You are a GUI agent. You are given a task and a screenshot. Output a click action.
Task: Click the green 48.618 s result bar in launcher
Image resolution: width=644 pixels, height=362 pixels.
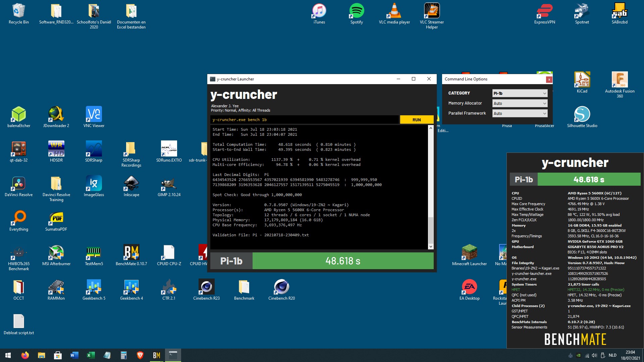(x=343, y=261)
